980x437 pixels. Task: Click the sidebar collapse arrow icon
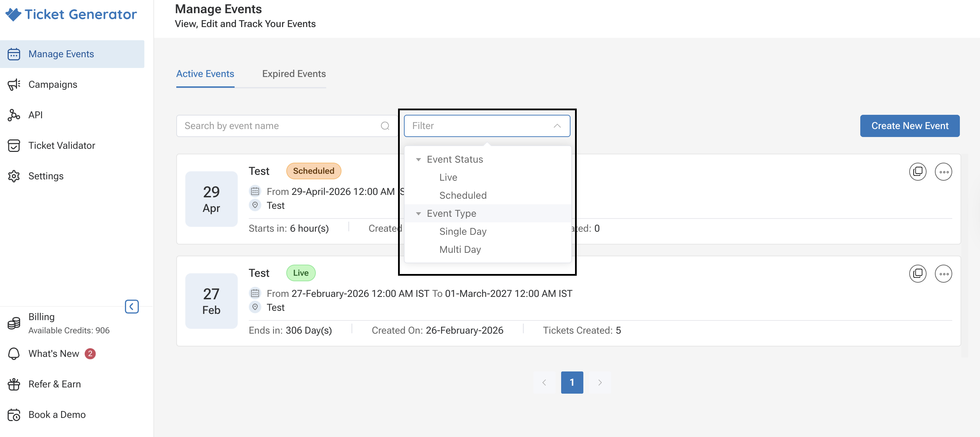[x=132, y=306]
